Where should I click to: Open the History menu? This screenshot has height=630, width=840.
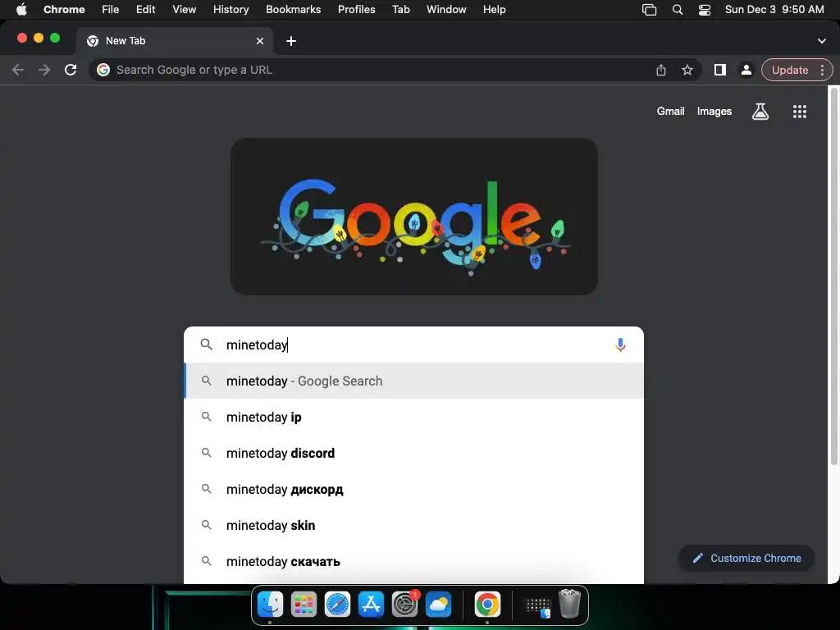point(231,10)
